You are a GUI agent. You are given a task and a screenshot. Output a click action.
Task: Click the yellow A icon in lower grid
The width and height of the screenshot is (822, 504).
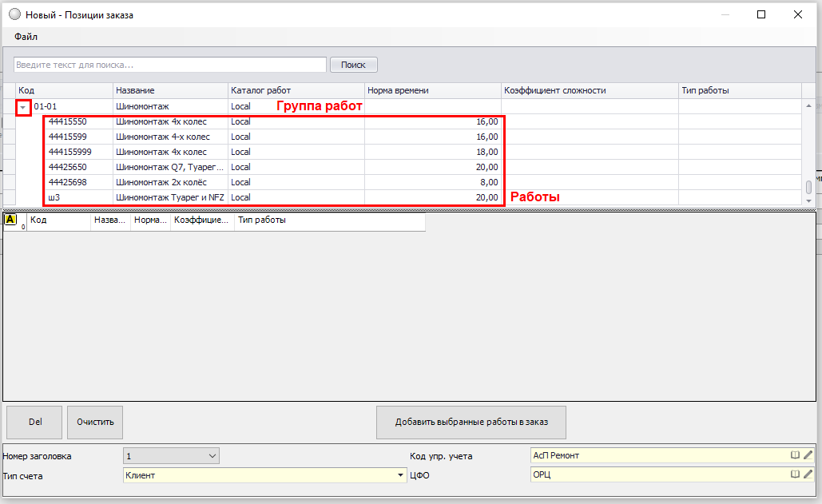click(11, 220)
